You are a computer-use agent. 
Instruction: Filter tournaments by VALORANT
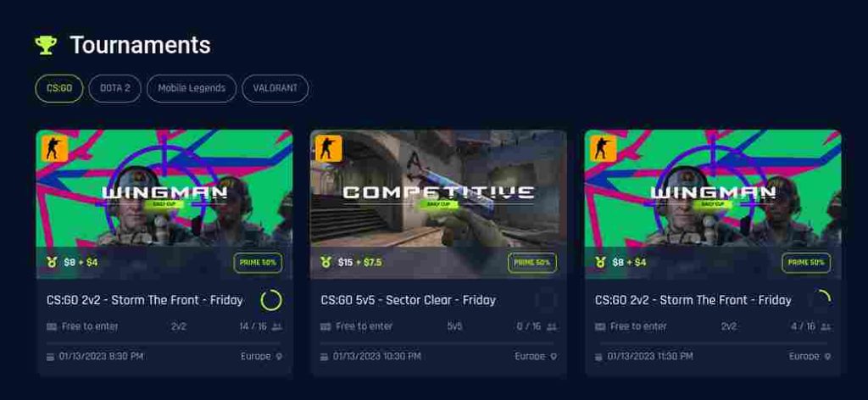coord(275,88)
